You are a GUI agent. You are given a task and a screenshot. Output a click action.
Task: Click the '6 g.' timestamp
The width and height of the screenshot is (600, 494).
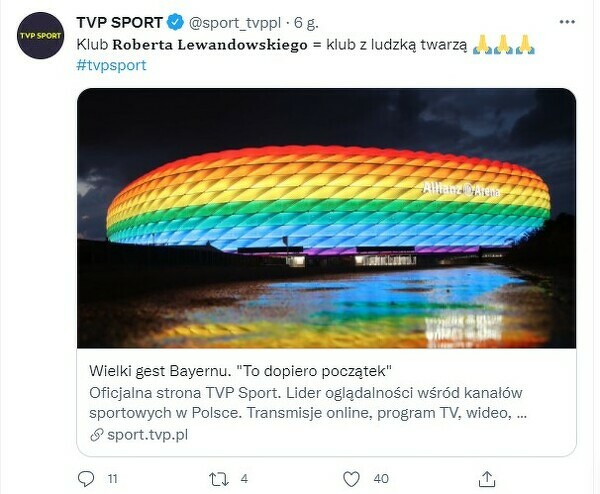[x=306, y=23]
